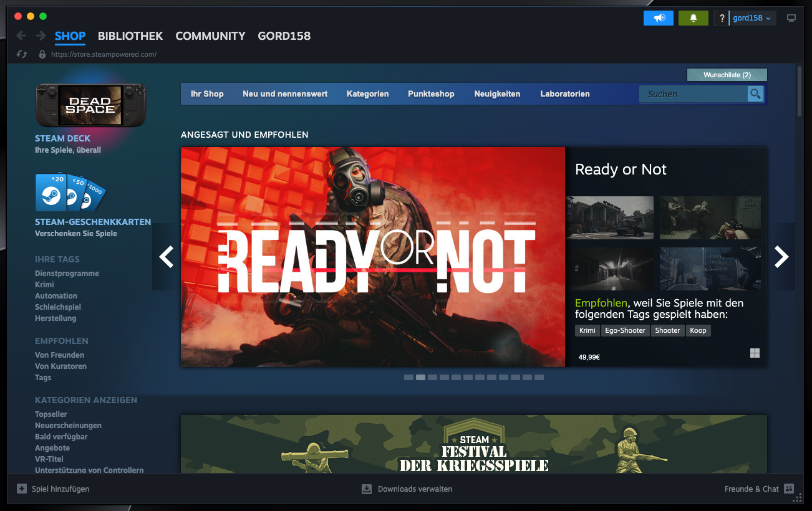Click the Big Picture mode display icon
Image resolution: width=812 pixels, height=511 pixels.
791,18
